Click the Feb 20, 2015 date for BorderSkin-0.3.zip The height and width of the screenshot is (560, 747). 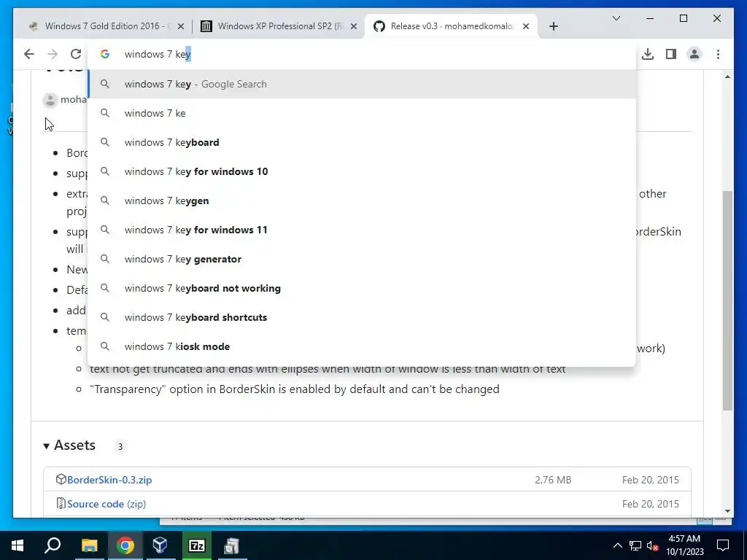point(650,480)
